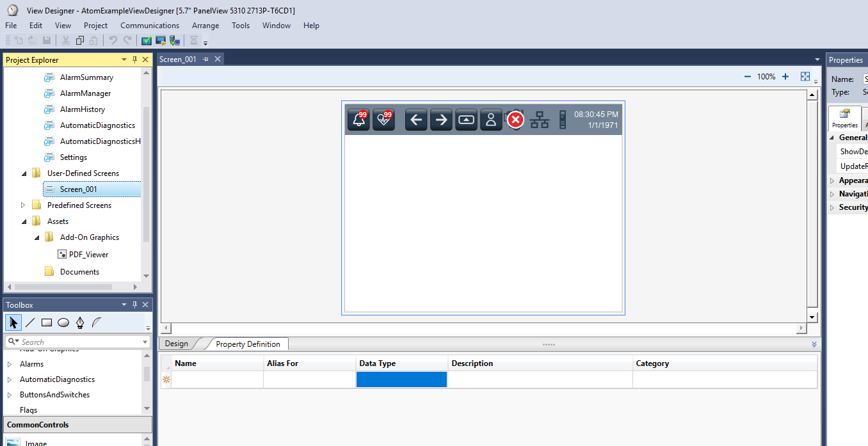Image resolution: width=868 pixels, height=446 pixels.
Task: Click the verify project toolbar icon
Action: pos(146,40)
